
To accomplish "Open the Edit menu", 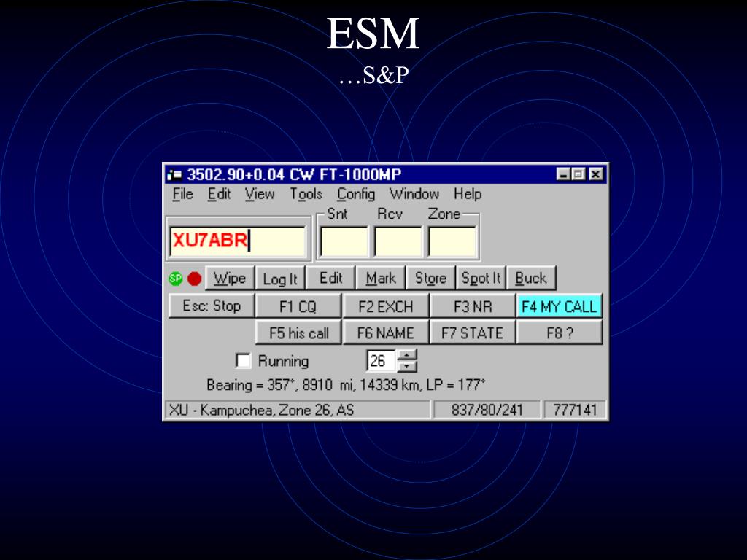I will point(219,194).
